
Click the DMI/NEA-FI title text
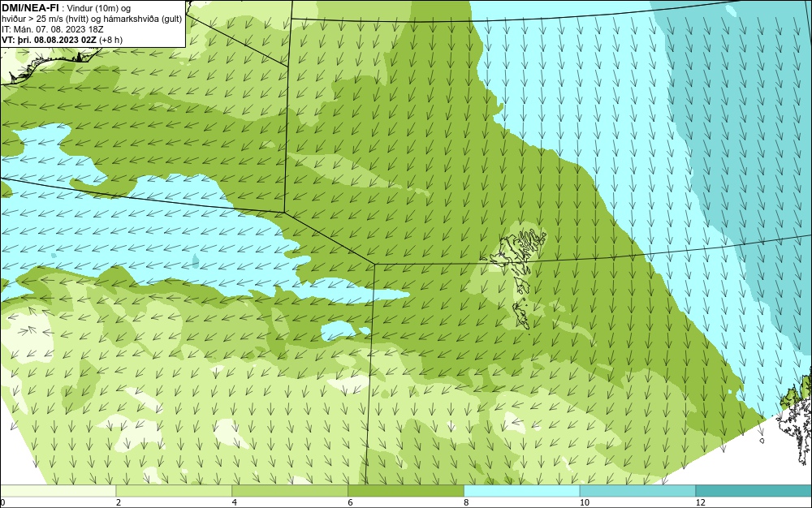(30, 8)
